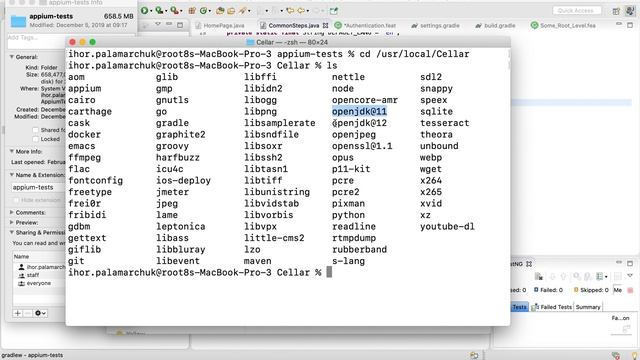
Task: Select the staff row in permissions list
Action: pyautogui.click(x=39, y=275)
